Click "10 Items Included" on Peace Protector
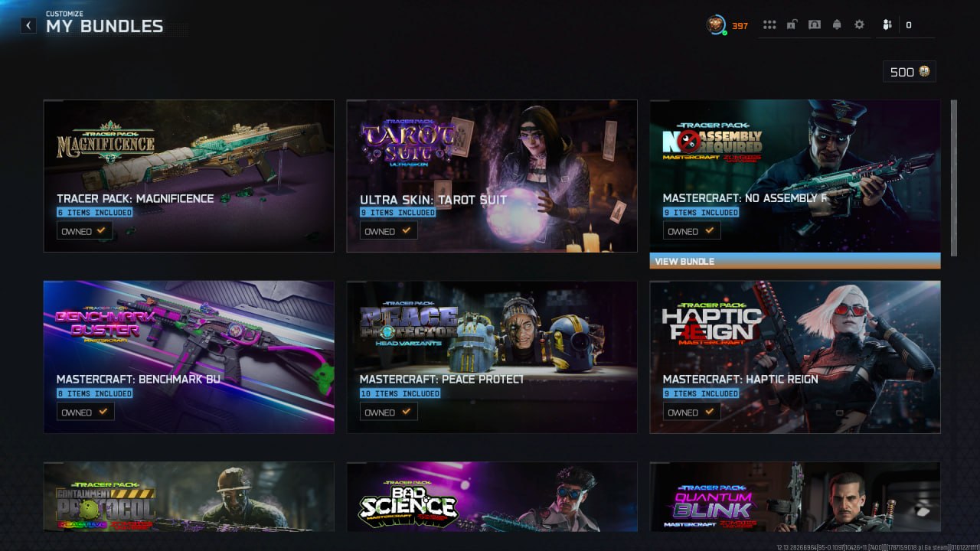Viewport: 980px width, 551px height. [400, 394]
